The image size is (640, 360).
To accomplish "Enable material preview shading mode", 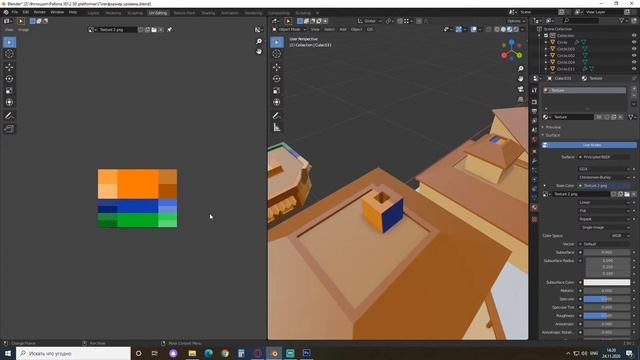I will [x=509, y=29].
